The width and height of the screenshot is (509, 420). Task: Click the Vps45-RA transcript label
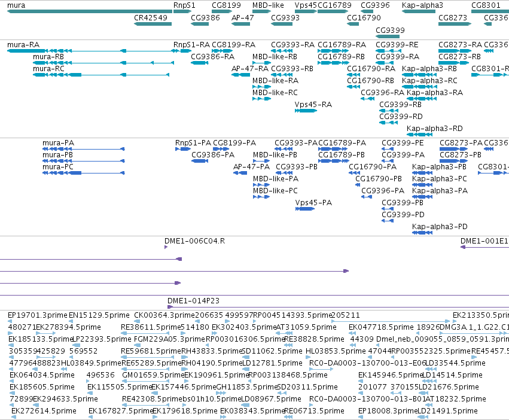pyautogui.click(x=313, y=105)
